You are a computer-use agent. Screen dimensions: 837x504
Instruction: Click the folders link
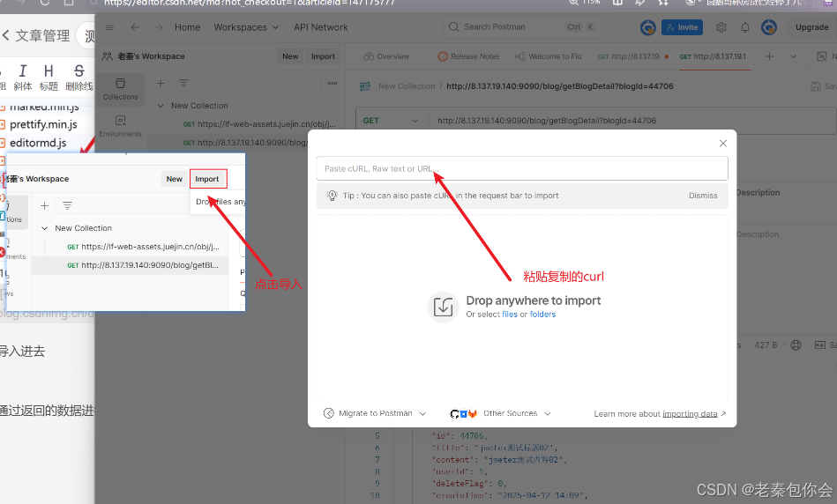pos(543,315)
